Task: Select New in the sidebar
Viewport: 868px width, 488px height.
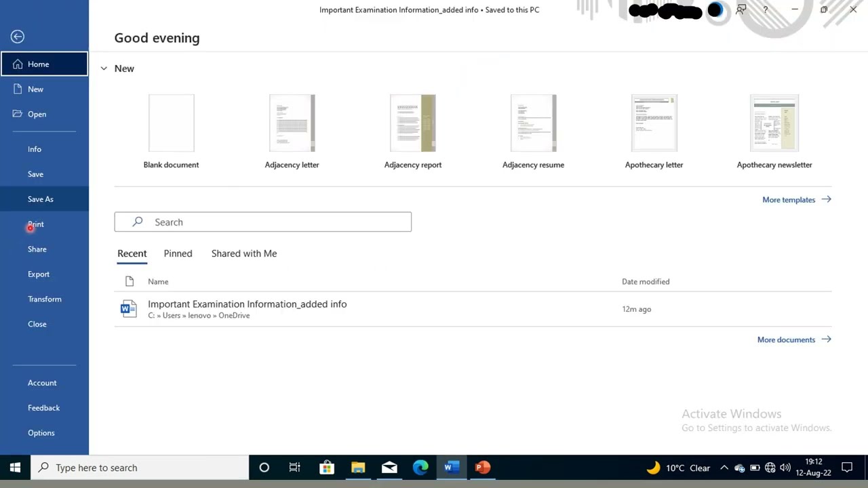Action: [44, 89]
